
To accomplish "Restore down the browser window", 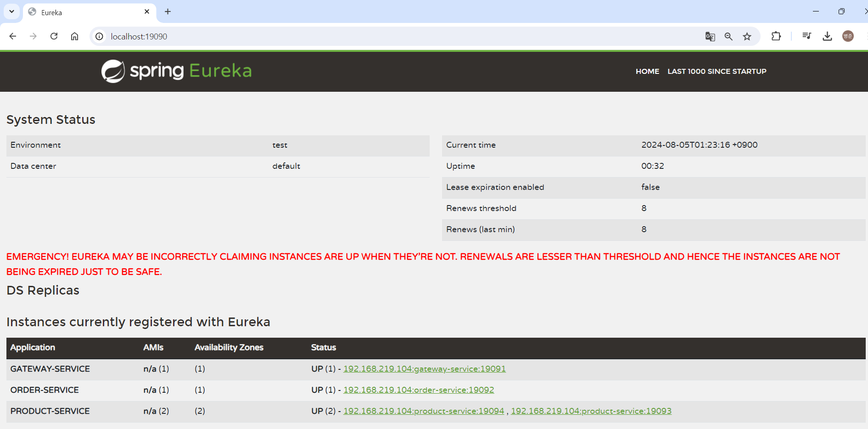I will pyautogui.click(x=841, y=11).
